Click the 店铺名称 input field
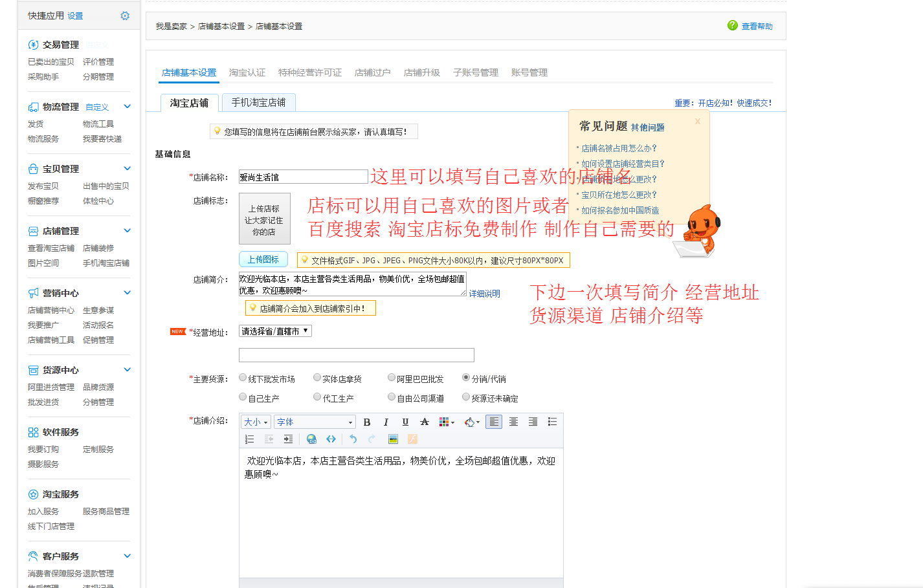923x588 pixels. click(x=304, y=177)
